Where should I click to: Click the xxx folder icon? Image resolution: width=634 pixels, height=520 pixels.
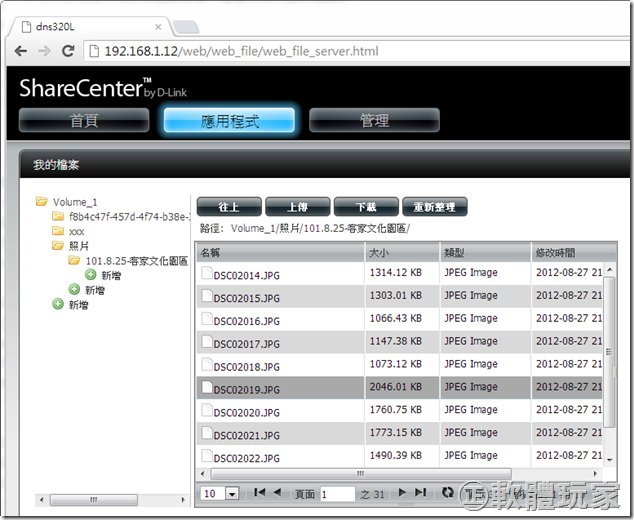tap(58, 230)
